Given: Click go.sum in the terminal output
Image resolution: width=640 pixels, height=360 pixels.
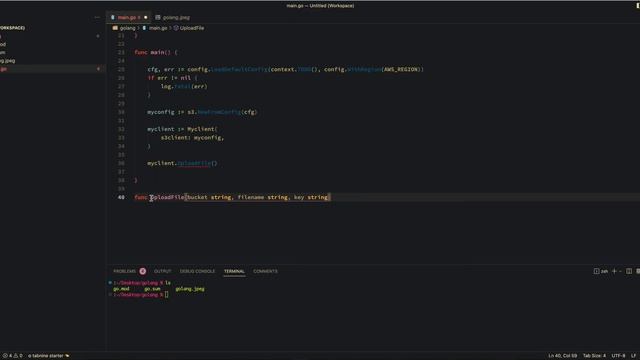Looking at the screenshot, I should tap(152, 289).
